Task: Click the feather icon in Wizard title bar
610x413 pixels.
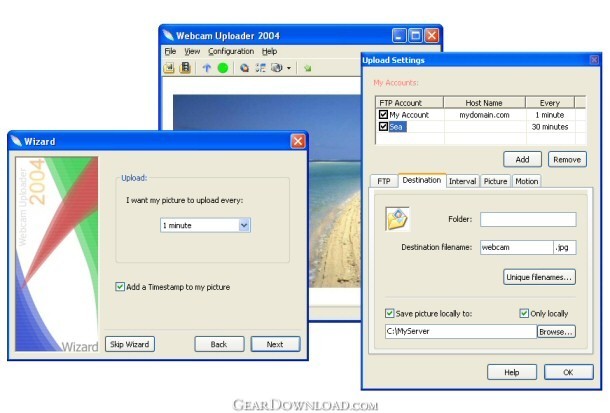Action: (16, 141)
